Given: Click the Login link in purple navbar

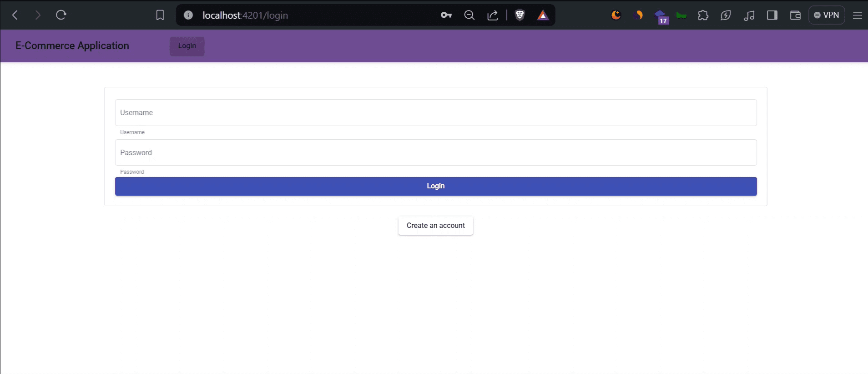Looking at the screenshot, I should coord(187,46).
